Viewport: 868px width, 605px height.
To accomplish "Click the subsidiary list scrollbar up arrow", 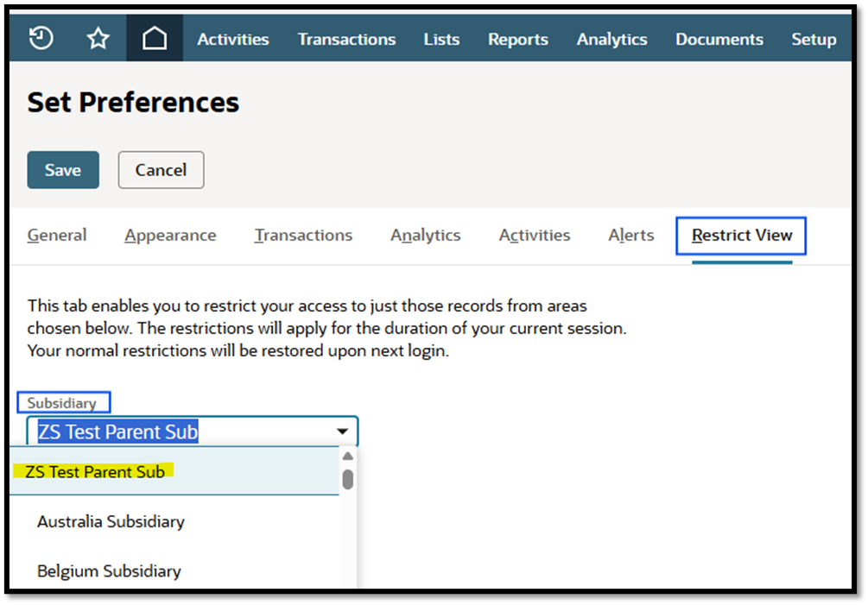I will [347, 457].
